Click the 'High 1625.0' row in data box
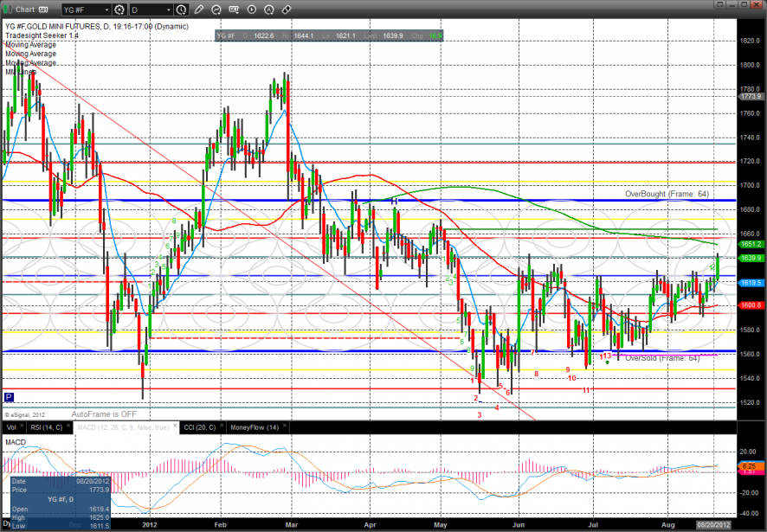The height and width of the screenshot is (532, 767). click(x=61, y=517)
